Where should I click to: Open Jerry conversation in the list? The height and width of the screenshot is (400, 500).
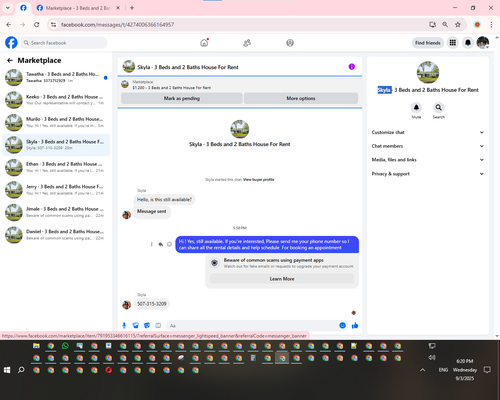pyautogui.click(x=56, y=190)
